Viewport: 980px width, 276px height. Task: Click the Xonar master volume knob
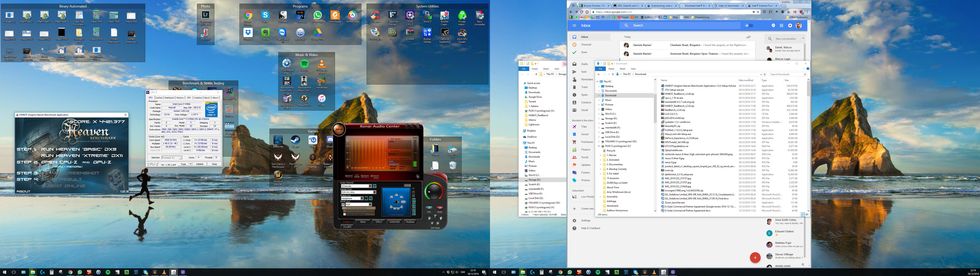[434, 192]
